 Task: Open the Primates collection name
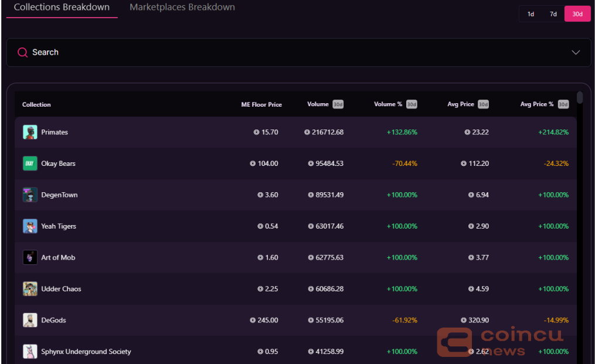55,132
